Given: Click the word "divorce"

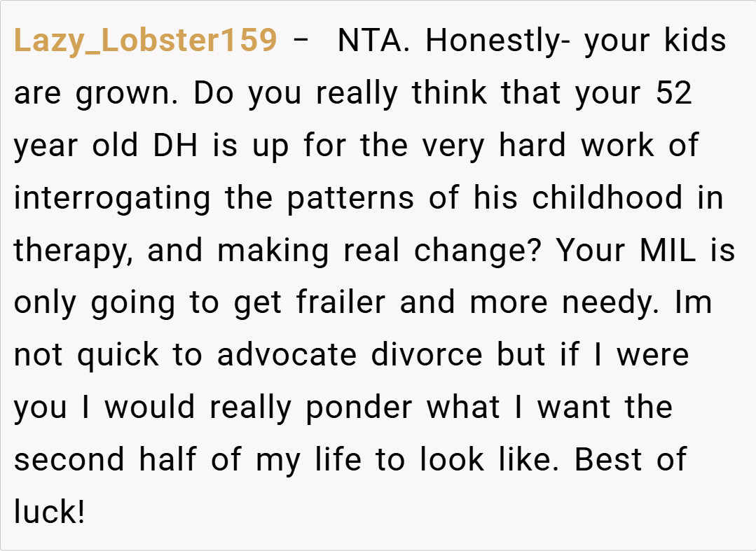Looking at the screenshot, I should 427,354.
